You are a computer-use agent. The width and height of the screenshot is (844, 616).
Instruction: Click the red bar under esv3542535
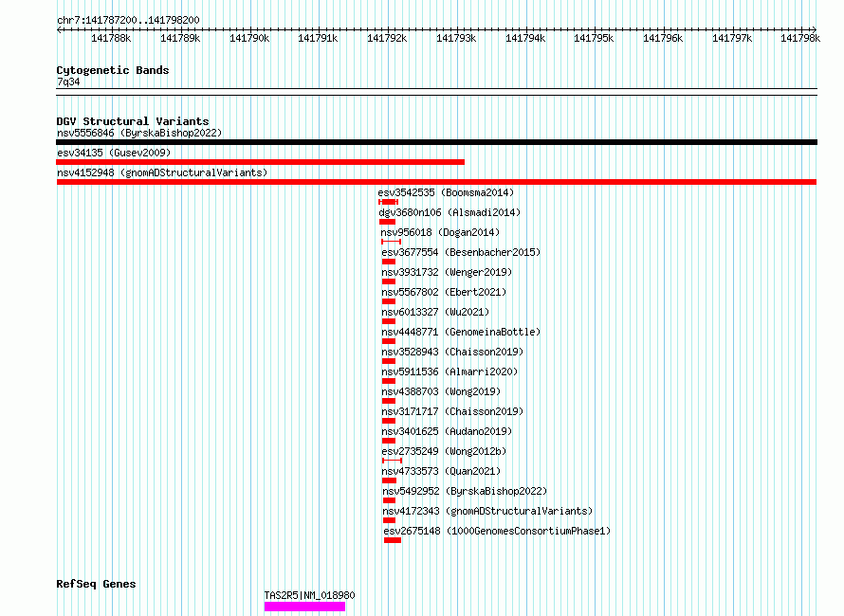click(388, 202)
